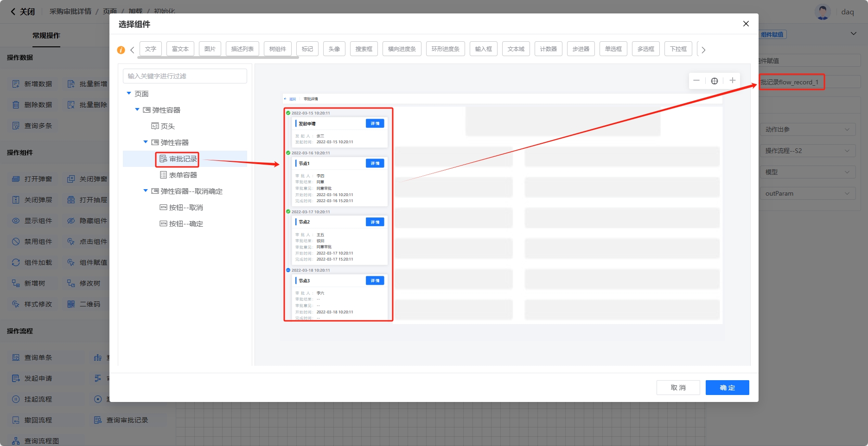The image size is (868, 446).
Task: Click the orange info icon near the component tabs
Action: tap(121, 50)
